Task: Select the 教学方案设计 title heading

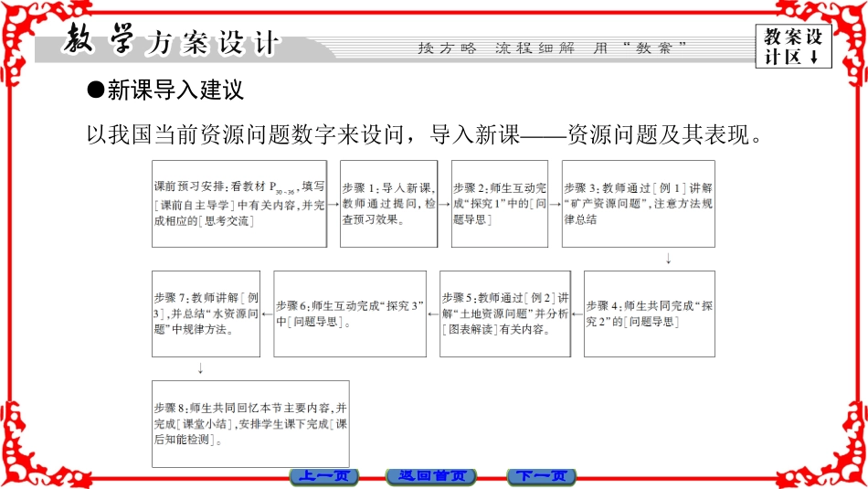Action: click(x=171, y=41)
